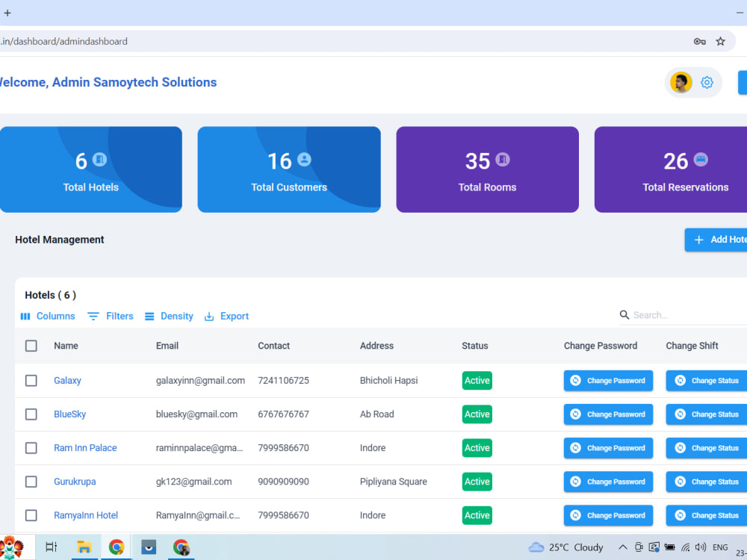This screenshot has height=560, width=747.
Task: Change Status for RamyaInn Hotel
Action: 707,515
